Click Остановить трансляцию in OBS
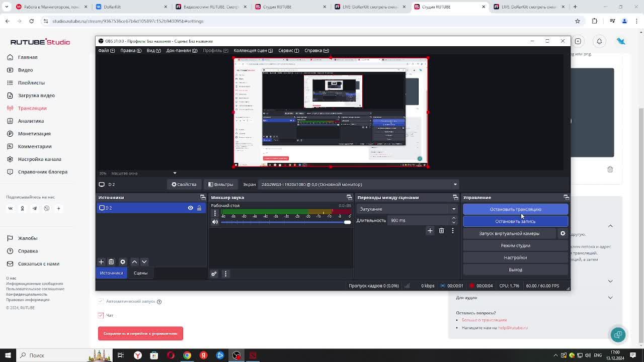This screenshot has height=362, width=644. (x=515, y=209)
